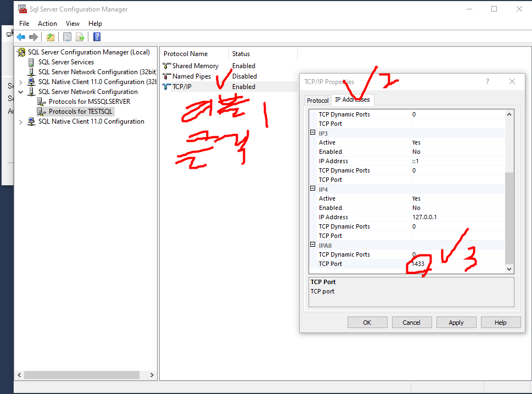Viewport: 532px width, 394px height.
Task: Click the IP3 IP Address value ::1
Action: (x=415, y=161)
